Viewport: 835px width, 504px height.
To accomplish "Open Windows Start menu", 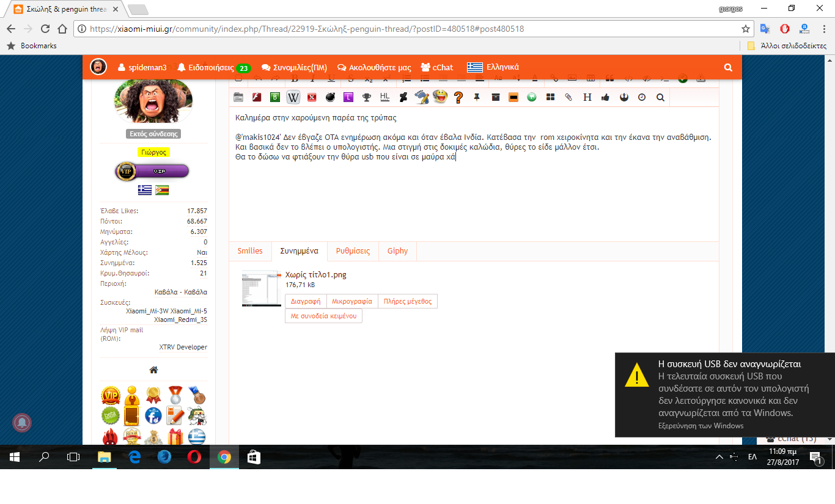I will (x=15, y=457).
